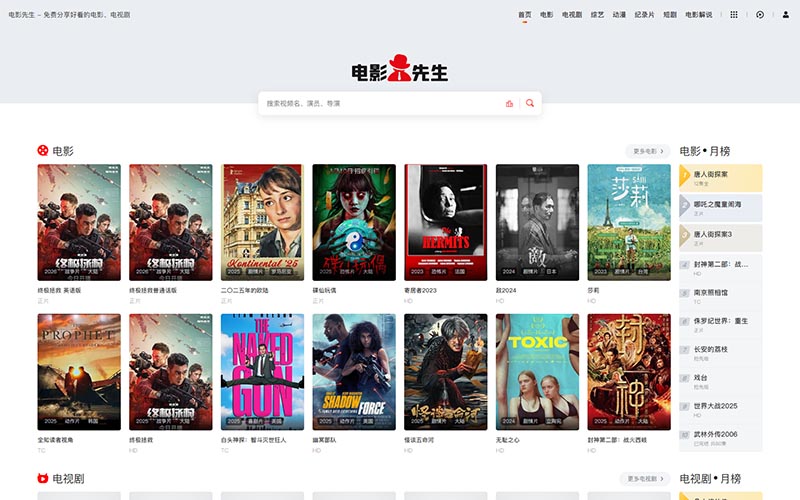
Task: Open 武林外传2006 in the monthly ranking
Action: [720, 438]
